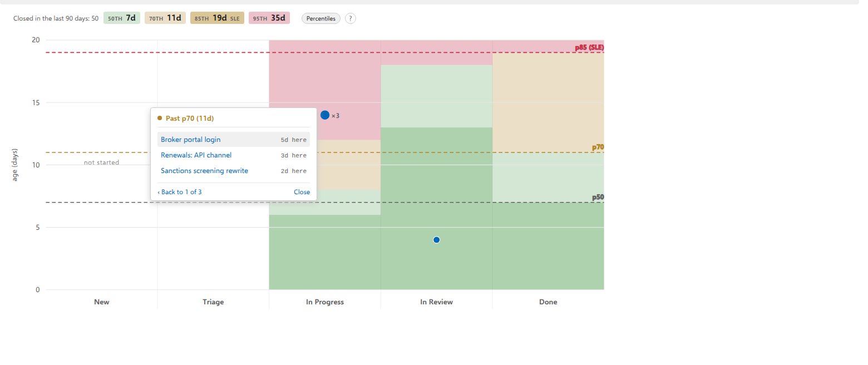This screenshot has width=868, height=365.
Task: Select the 85th 19d SLE chip
Action: tap(217, 18)
